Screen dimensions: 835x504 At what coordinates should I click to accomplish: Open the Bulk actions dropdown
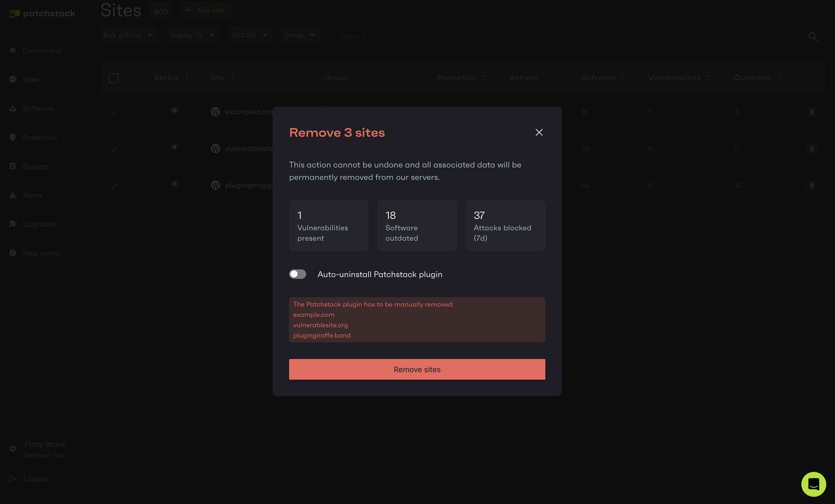click(128, 35)
